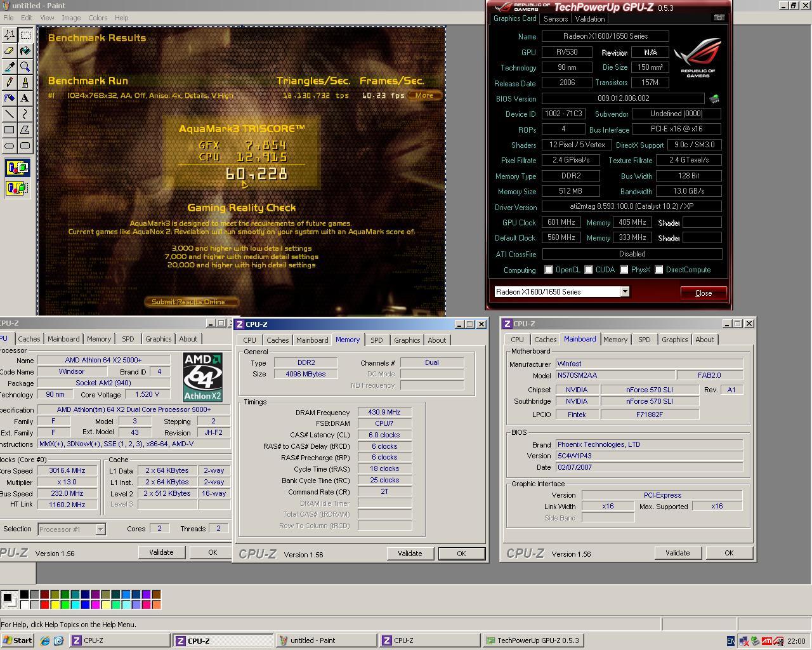Open the Catalyst Control Center tray icon

pyautogui.click(x=778, y=641)
